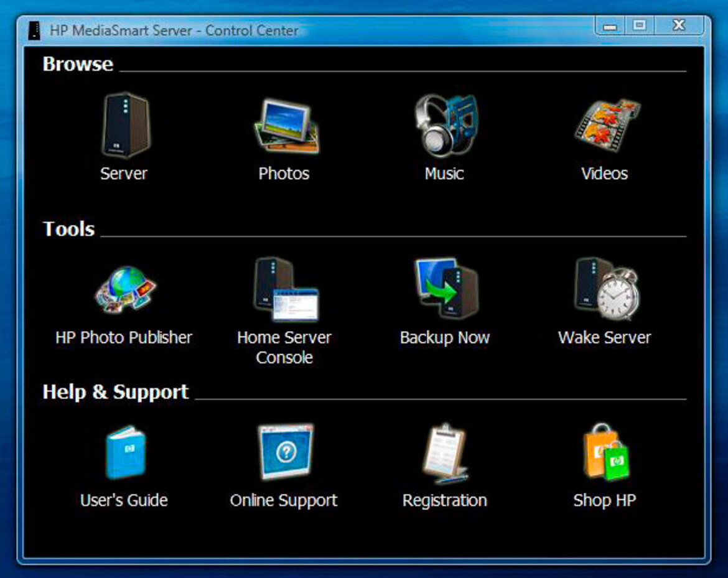Open the Server browse icon

click(x=125, y=125)
